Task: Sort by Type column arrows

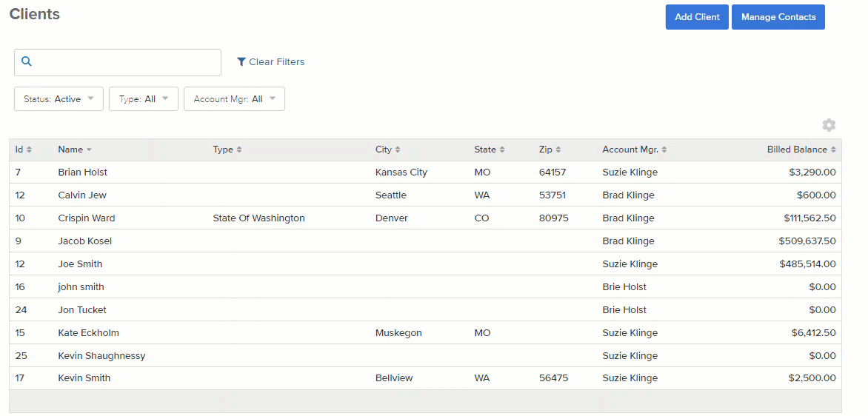Action: pyautogui.click(x=239, y=150)
